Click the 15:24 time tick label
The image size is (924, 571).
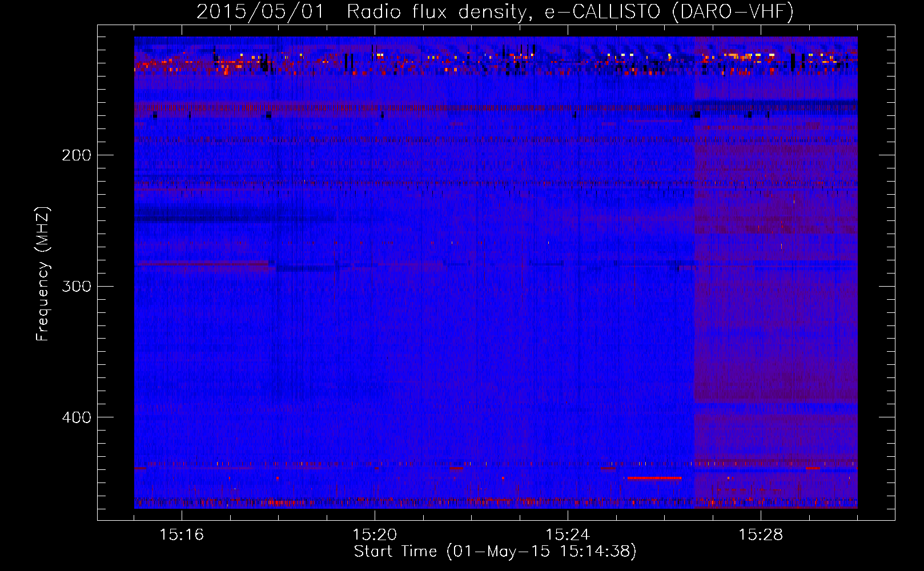coord(568,534)
